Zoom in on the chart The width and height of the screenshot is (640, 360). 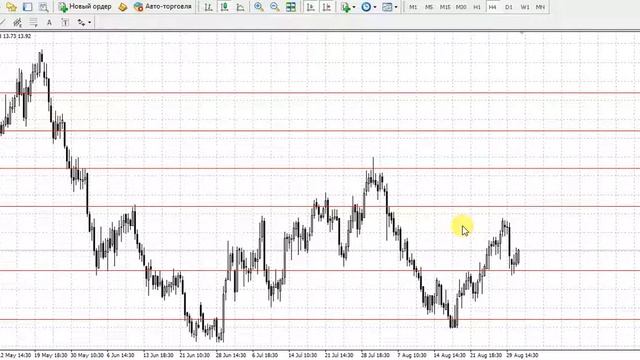(x=259, y=7)
